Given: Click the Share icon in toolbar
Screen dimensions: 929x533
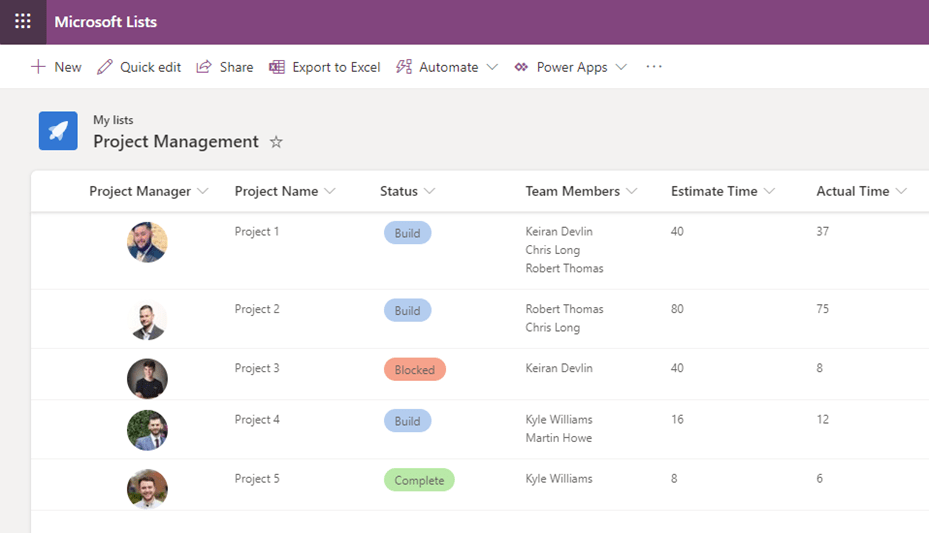Looking at the screenshot, I should tap(204, 67).
